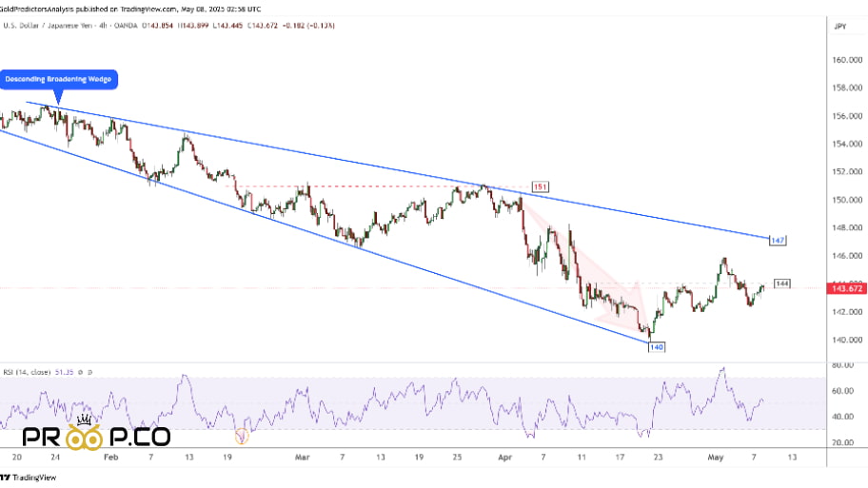Click the low value L143.445
This screenshot has width=868, height=488.
click(227, 26)
